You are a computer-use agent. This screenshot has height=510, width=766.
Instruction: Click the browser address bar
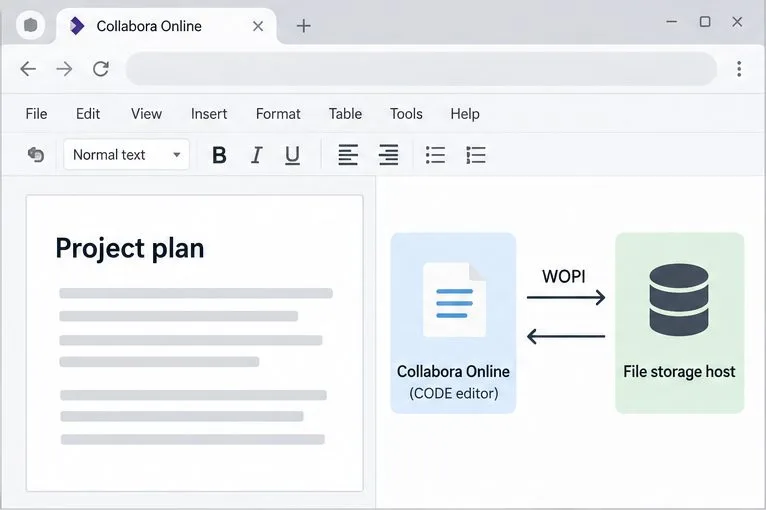coord(421,69)
